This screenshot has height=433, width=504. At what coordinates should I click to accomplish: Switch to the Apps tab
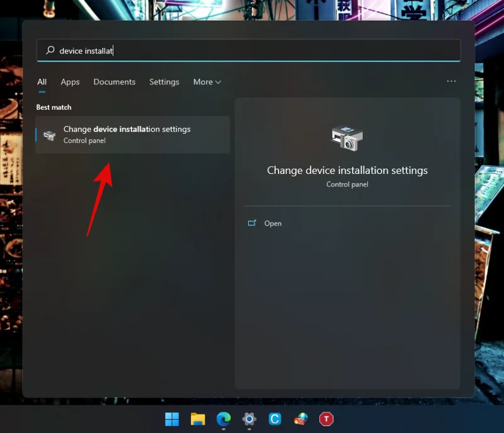[x=70, y=82]
